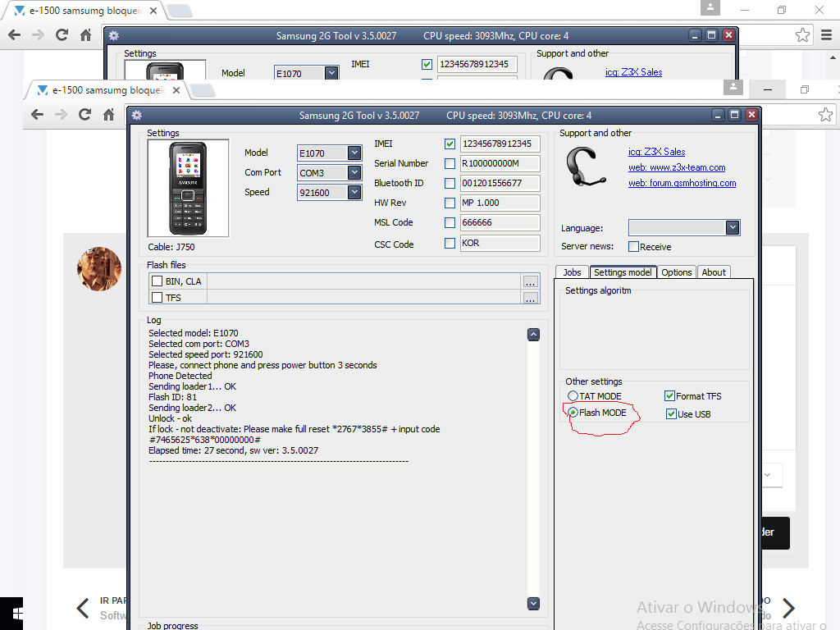
Task: Click the headset support icon
Action: [586, 167]
